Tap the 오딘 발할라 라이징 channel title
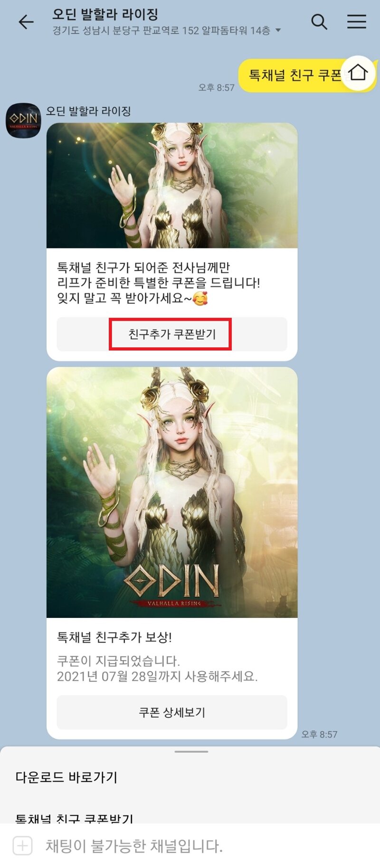Viewport: 380px width, 868px height. [105, 14]
